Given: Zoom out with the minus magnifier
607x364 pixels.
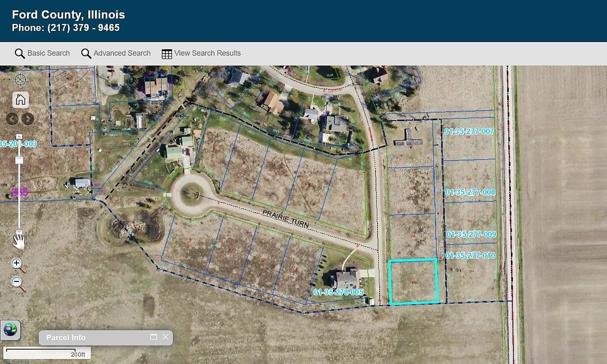Looking at the screenshot, I should click(17, 283).
